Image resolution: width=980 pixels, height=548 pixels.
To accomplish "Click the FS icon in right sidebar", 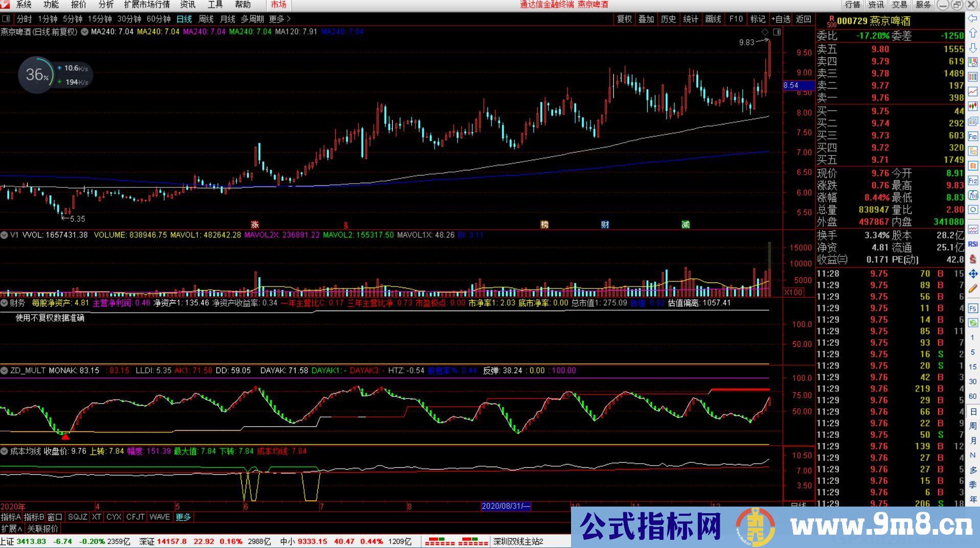I will (x=972, y=308).
